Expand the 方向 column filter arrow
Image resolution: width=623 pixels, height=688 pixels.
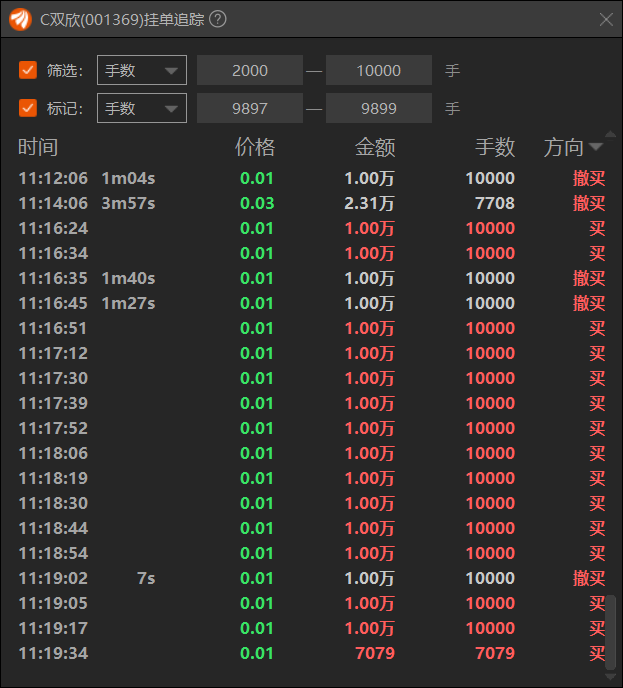(x=597, y=148)
